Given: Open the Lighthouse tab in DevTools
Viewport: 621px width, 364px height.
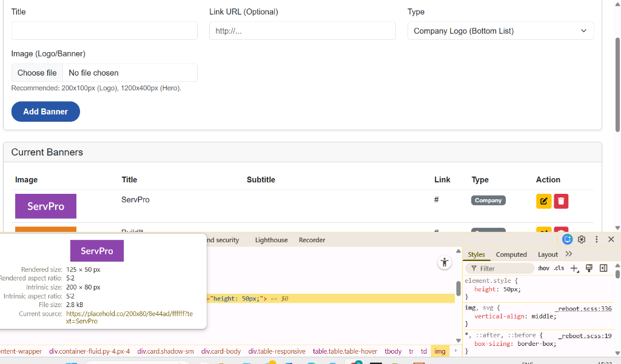Looking at the screenshot, I should (271, 240).
